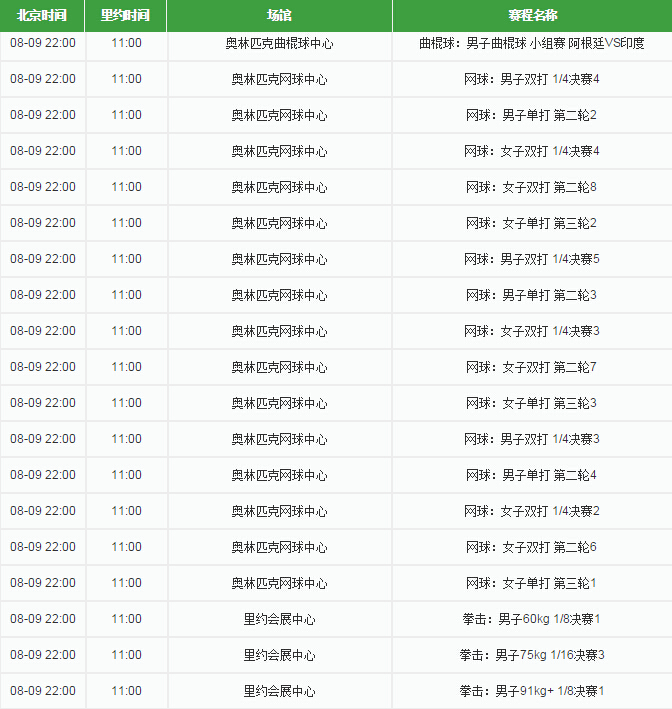Open 拳击 男子60kg 1/8决赛1 event
This screenshot has width=672, height=709.
coord(532,619)
